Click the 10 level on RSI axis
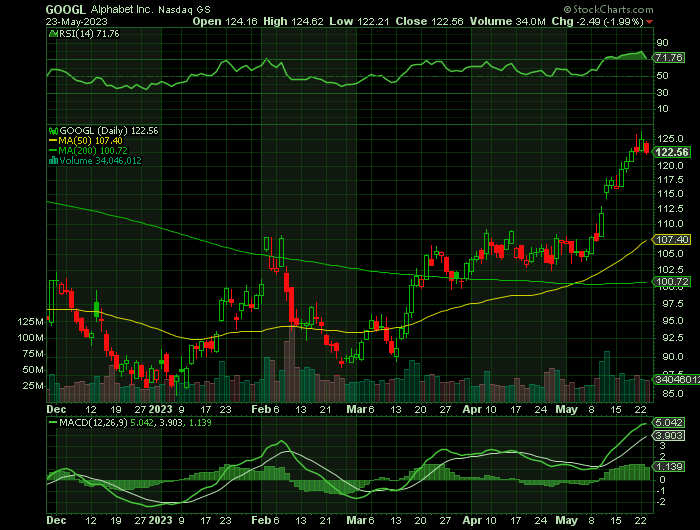Image resolution: width=700 pixels, height=530 pixels. [662, 109]
